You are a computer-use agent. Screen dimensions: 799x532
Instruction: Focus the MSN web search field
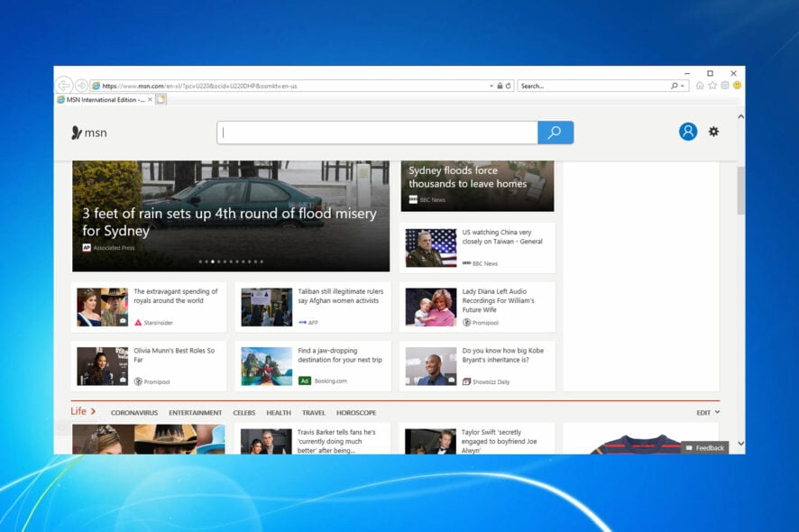(x=377, y=133)
